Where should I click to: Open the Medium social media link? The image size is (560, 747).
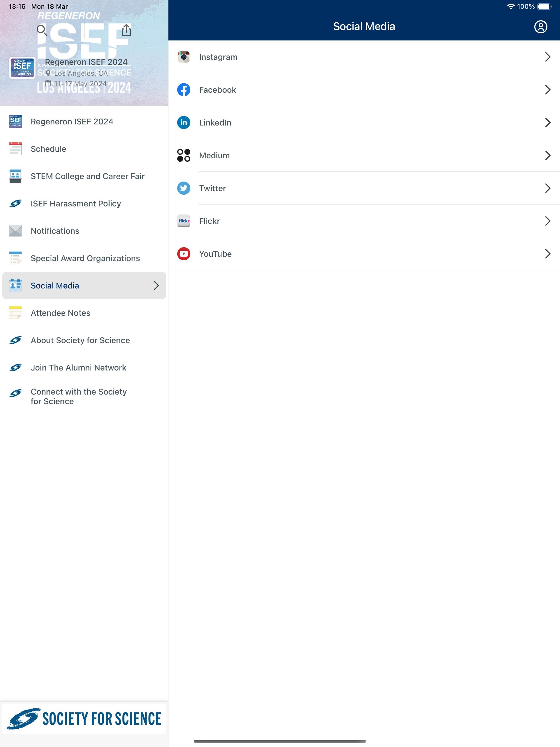(x=364, y=155)
